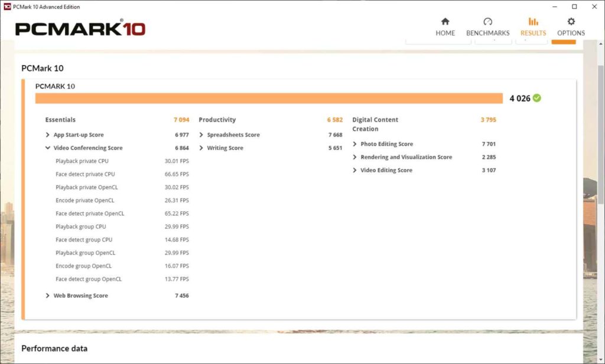
Task: Click the Benchmarks gauge icon
Action: click(487, 22)
